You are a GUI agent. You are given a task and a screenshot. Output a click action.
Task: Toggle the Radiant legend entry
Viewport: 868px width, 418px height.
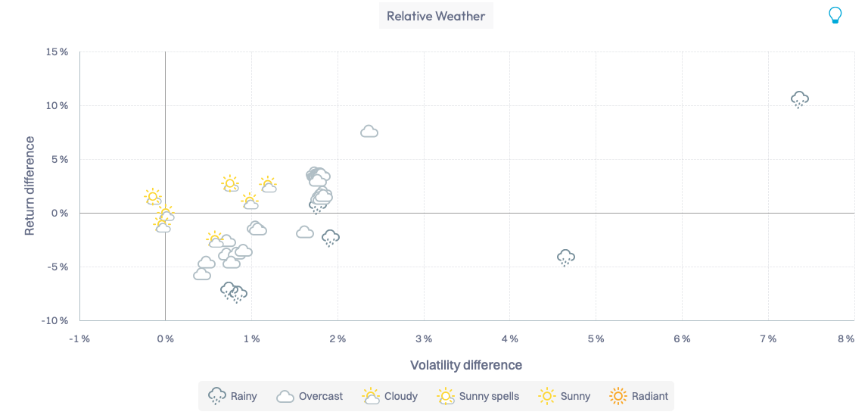click(x=639, y=396)
